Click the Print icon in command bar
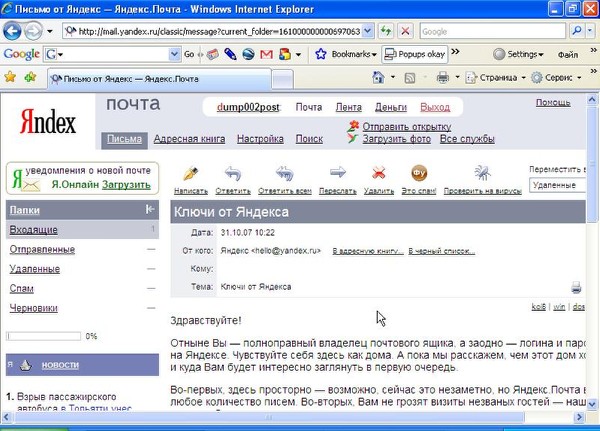600x431 pixels. [x=443, y=78]
